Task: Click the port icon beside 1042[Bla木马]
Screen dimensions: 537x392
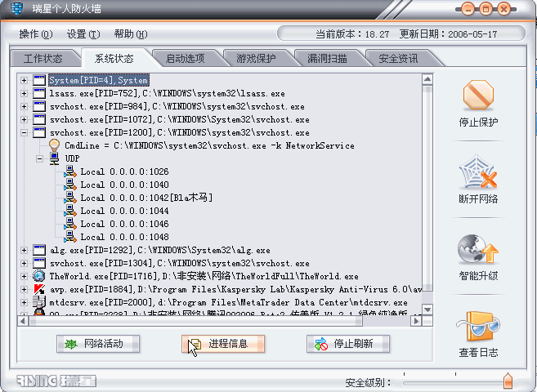Action: (70, 198)
